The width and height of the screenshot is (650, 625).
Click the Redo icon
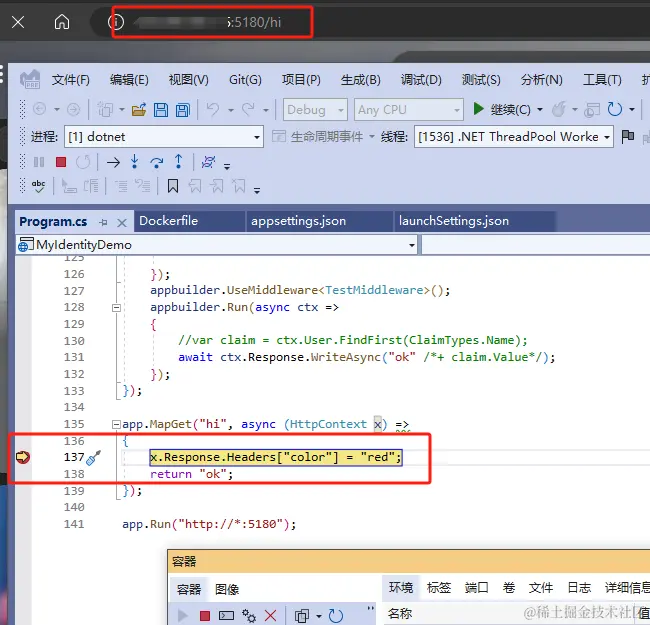point(248,109)
